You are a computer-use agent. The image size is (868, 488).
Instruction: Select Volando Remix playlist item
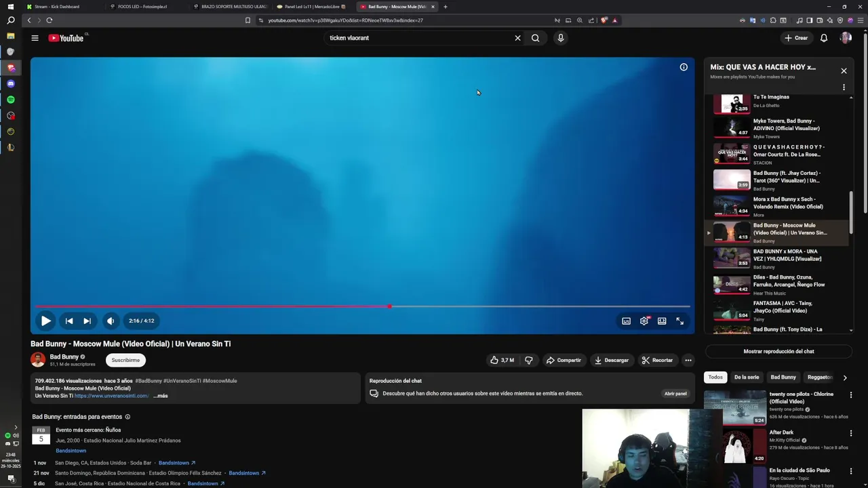(x=778, y=206)
